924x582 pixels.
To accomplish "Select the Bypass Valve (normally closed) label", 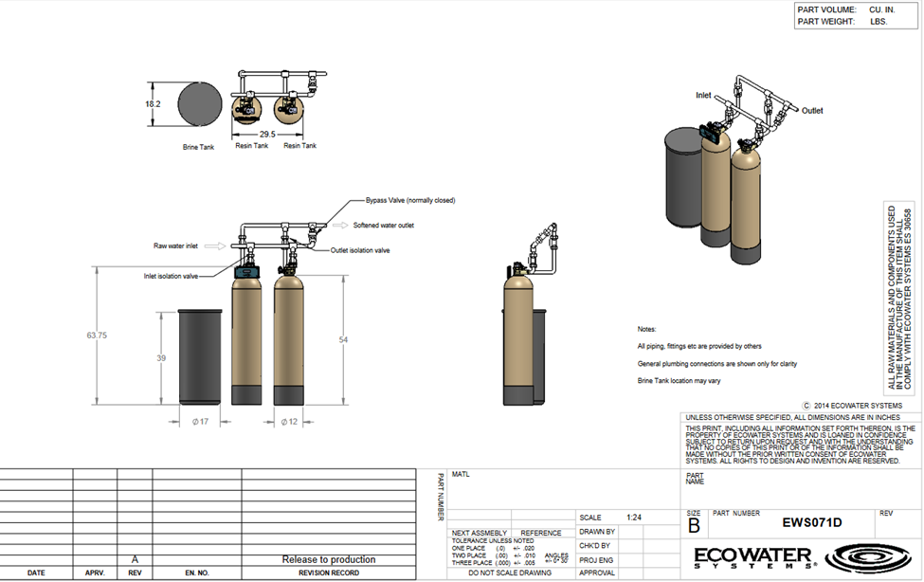I will [x=410, y=201].
